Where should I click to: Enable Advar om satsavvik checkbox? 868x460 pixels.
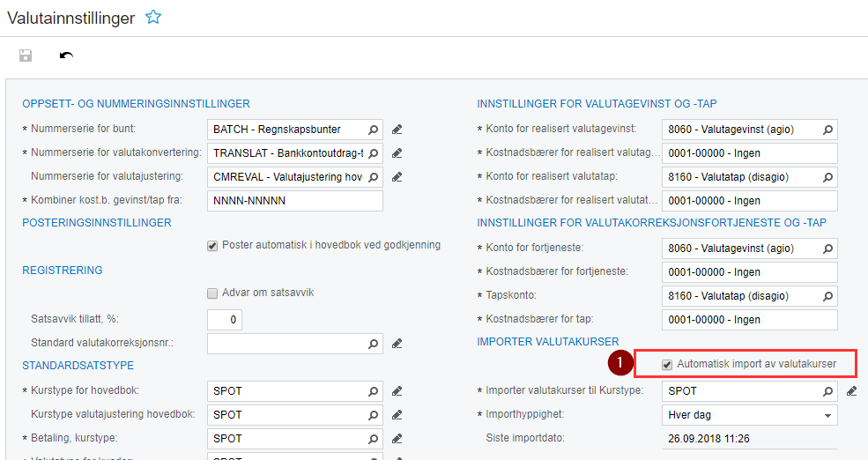pos(212,293)
